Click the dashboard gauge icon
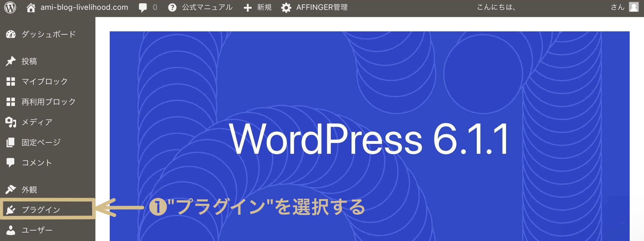 pos(11,34)
